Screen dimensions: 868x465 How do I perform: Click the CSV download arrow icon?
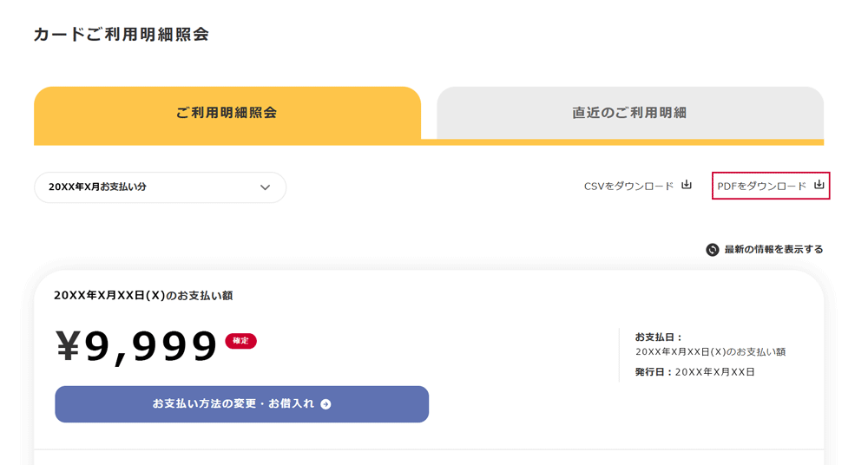coord(687,185)
